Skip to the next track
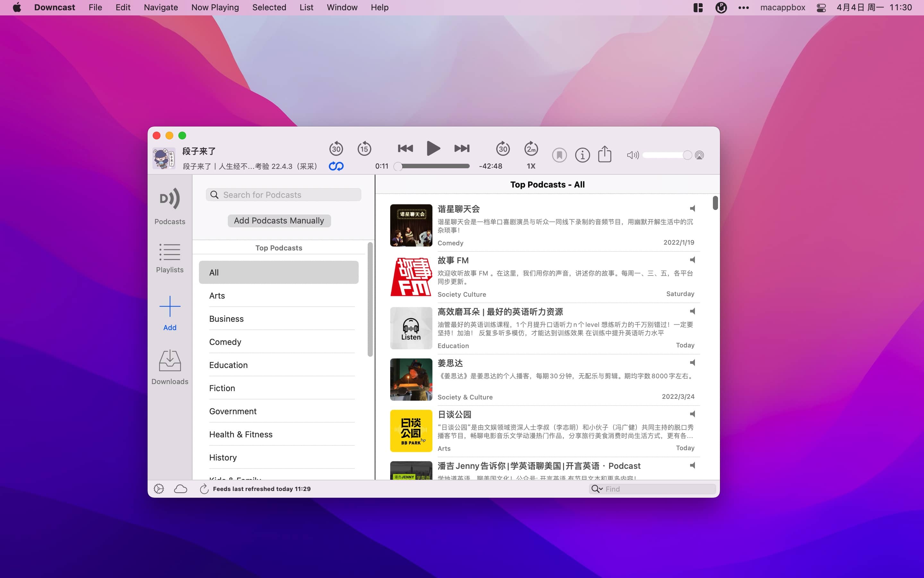The width and height of the screenshot is (924, 578). pos(462,148)
